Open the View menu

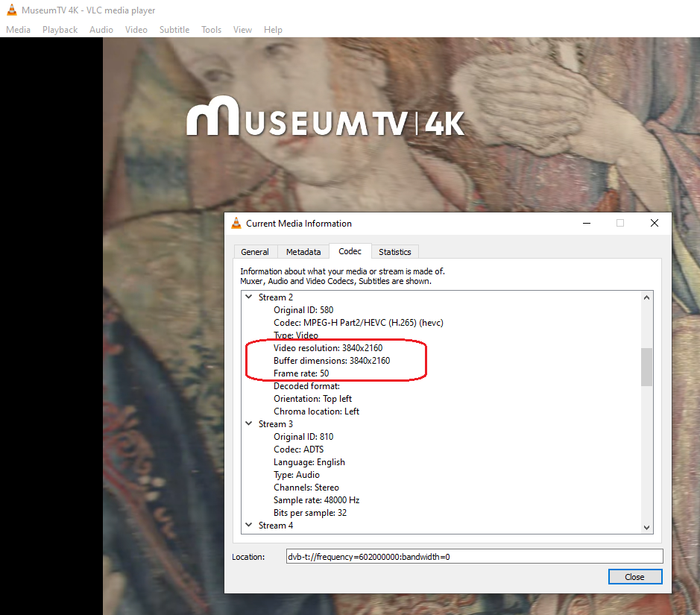(242, 30)
